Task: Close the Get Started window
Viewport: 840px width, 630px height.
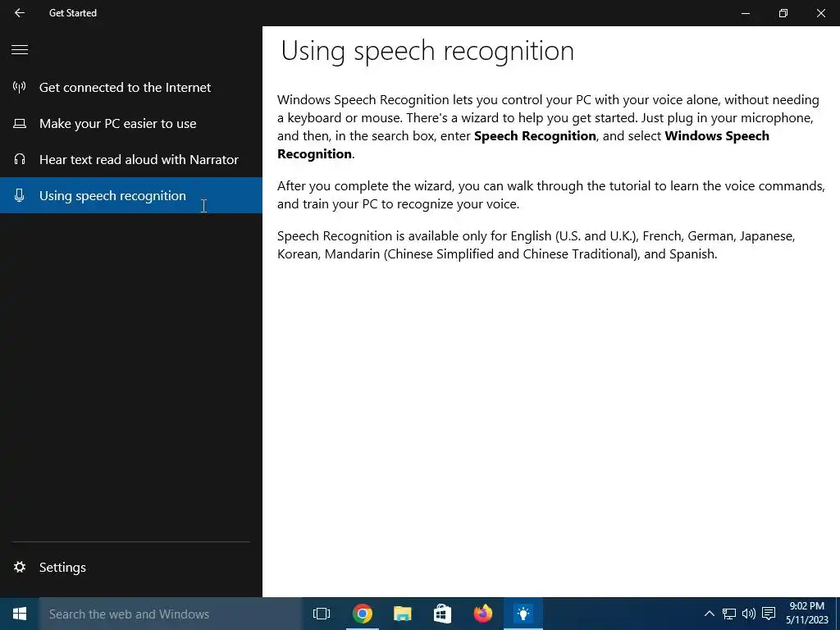Action: 820,13
